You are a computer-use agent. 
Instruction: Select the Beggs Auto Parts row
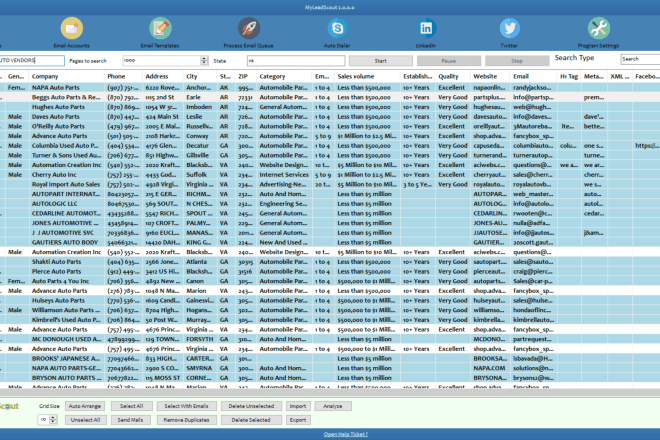(330, 97)
